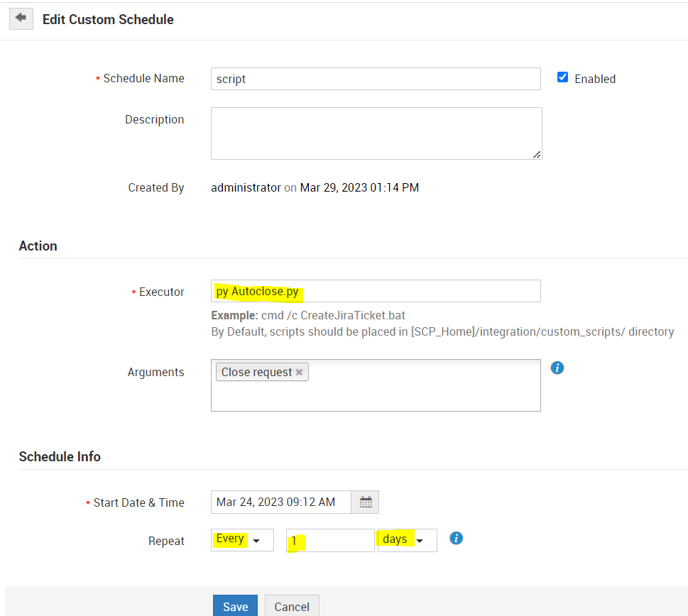The image size is (688, 616).
Task: Open the days unit dropdown
Action: [407, 540]
